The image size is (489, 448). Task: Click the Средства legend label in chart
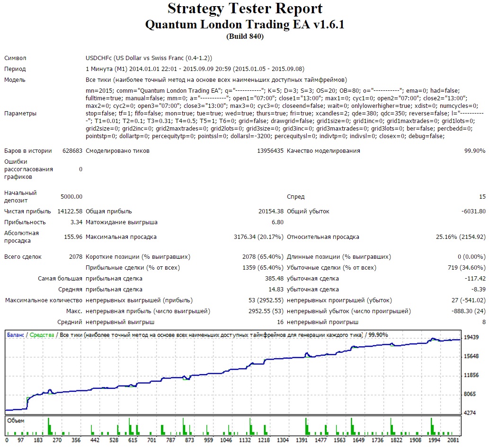[x=42, y=335]
